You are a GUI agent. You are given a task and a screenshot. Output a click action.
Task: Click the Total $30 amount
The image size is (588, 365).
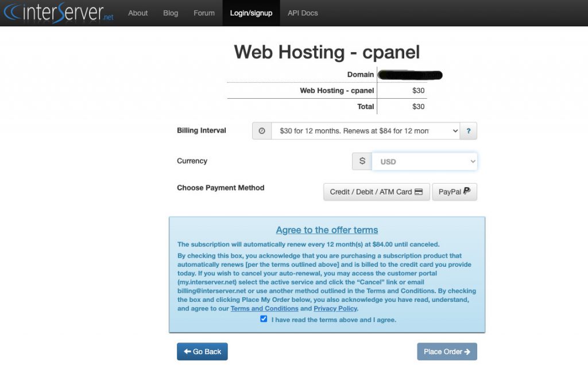(418, 107)
